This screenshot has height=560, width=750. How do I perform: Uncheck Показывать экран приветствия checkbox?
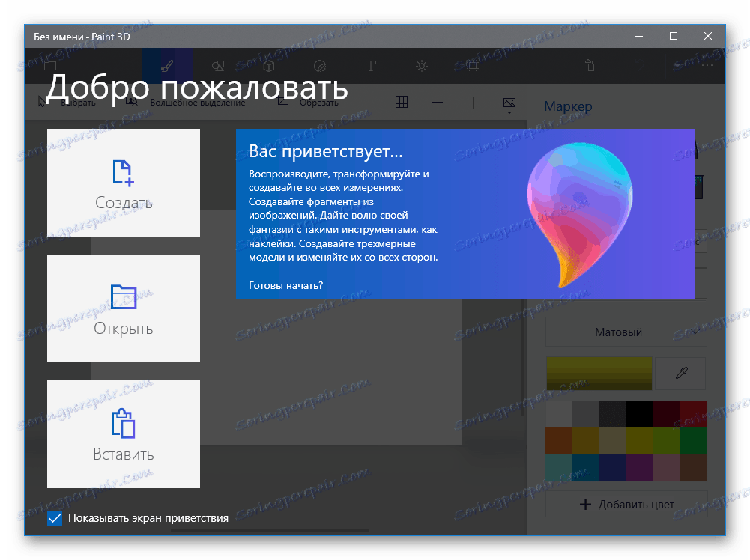coord(55,518)
